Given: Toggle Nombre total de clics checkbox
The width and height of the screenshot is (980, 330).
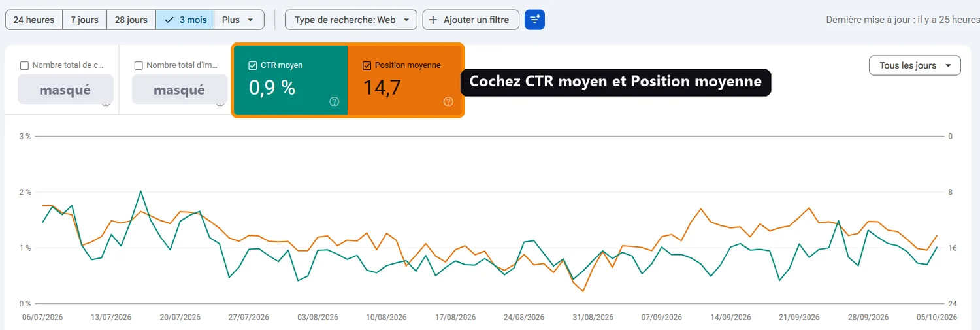Looking at the screenshot, I should point(24,65).
